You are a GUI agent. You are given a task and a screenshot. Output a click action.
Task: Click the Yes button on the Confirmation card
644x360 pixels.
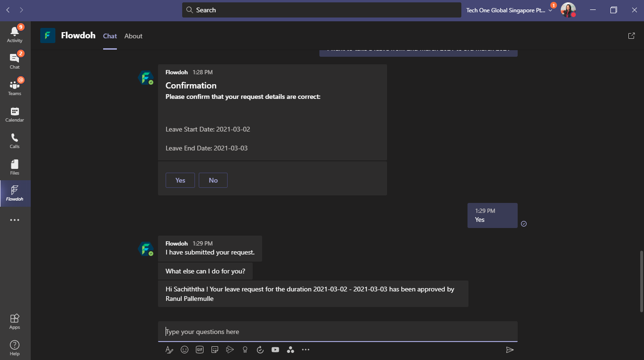[x=180, y=180]
